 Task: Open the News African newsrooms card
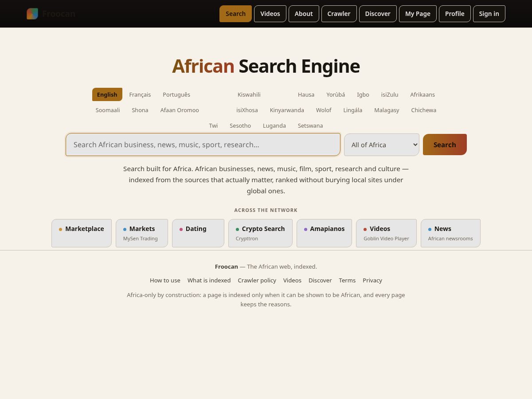pyautogui.click(x=450, y=233)
